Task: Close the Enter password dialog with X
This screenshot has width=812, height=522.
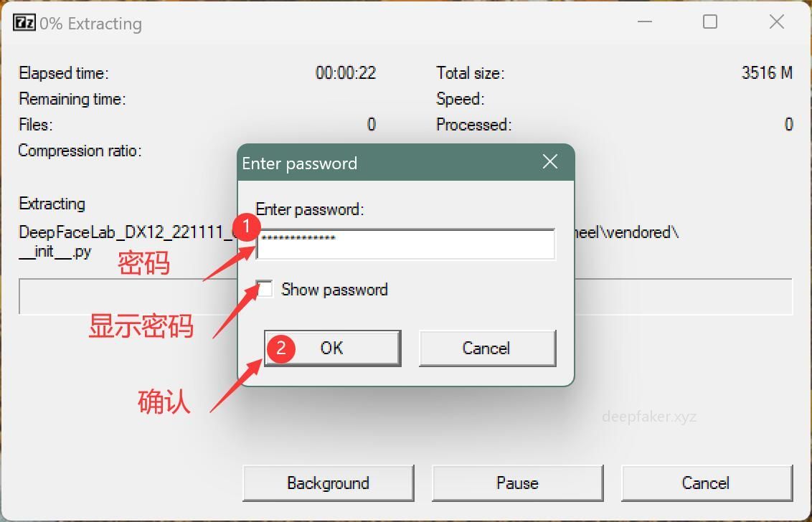Action: [550, 161]
